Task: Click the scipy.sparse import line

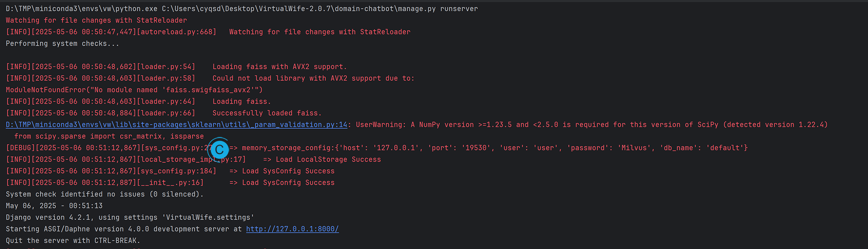Action: (108, 136)
